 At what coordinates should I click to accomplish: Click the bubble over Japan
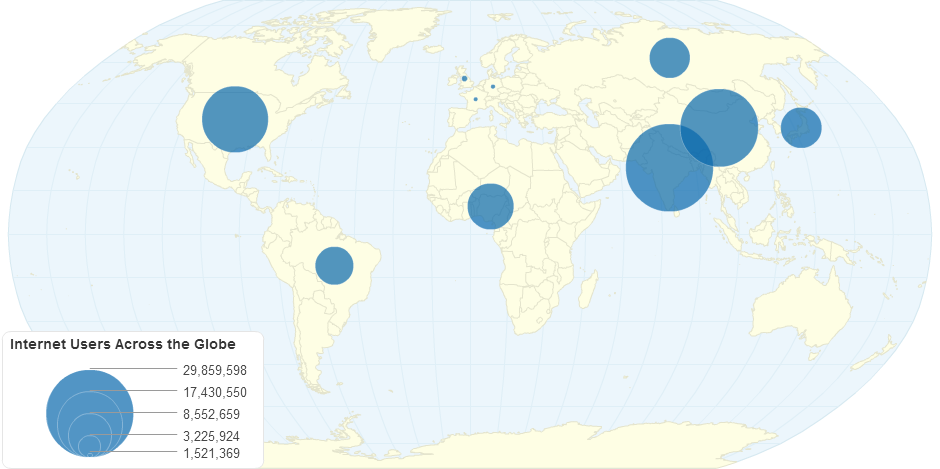[x=801, y=127]
